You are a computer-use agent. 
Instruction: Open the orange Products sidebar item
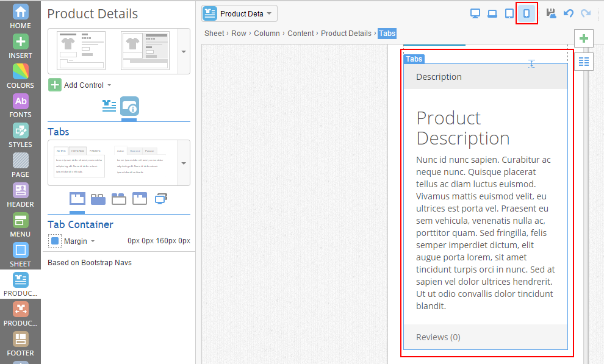pos(20,315)
